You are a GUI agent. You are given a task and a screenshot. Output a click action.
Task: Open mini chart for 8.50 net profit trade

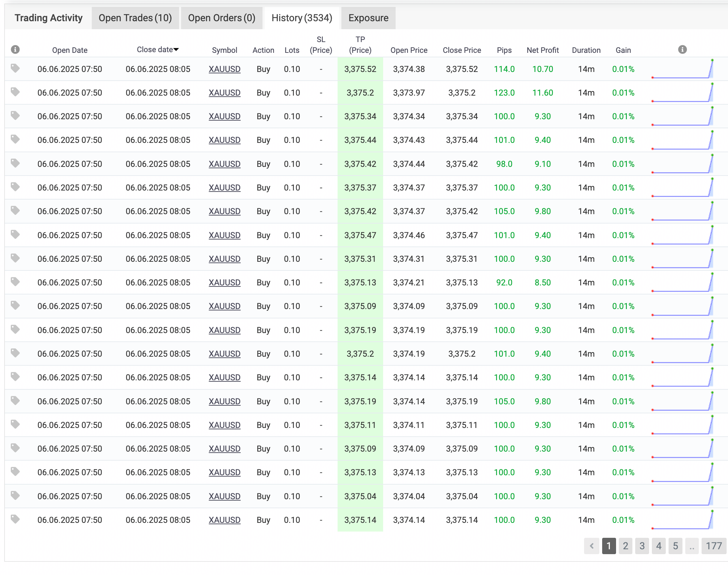tap(682, 282)
